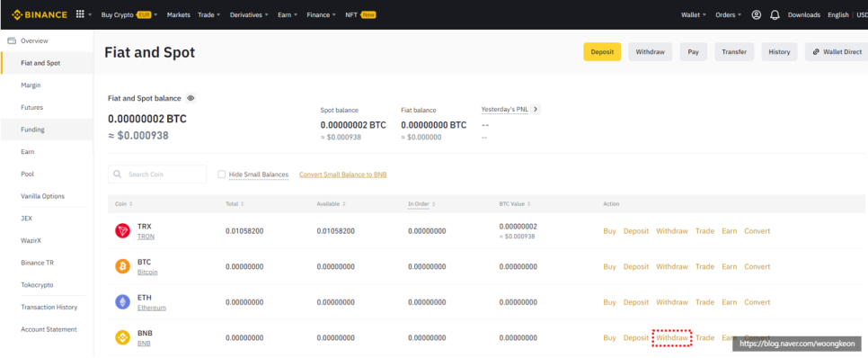
Task: Open the Wallet dropdown menu
Action: [694, 15]
